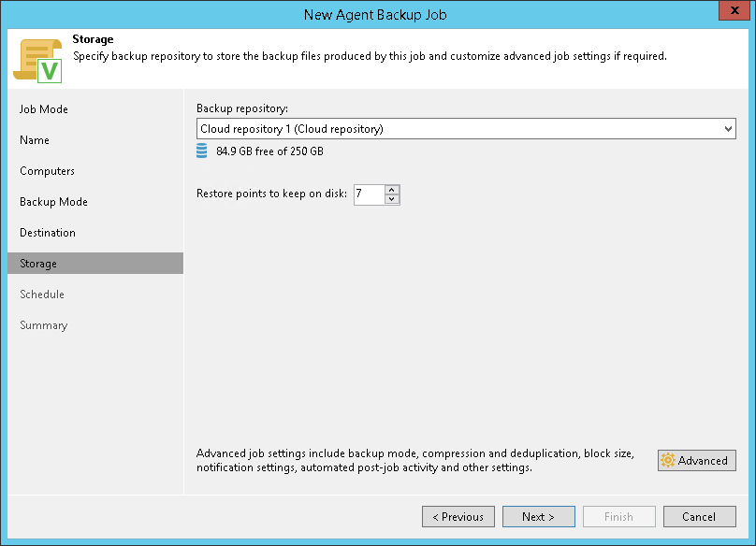Screen dimensions: 756x546
Task: Close the New Agent Backup Job window
Action: (731, 13)
